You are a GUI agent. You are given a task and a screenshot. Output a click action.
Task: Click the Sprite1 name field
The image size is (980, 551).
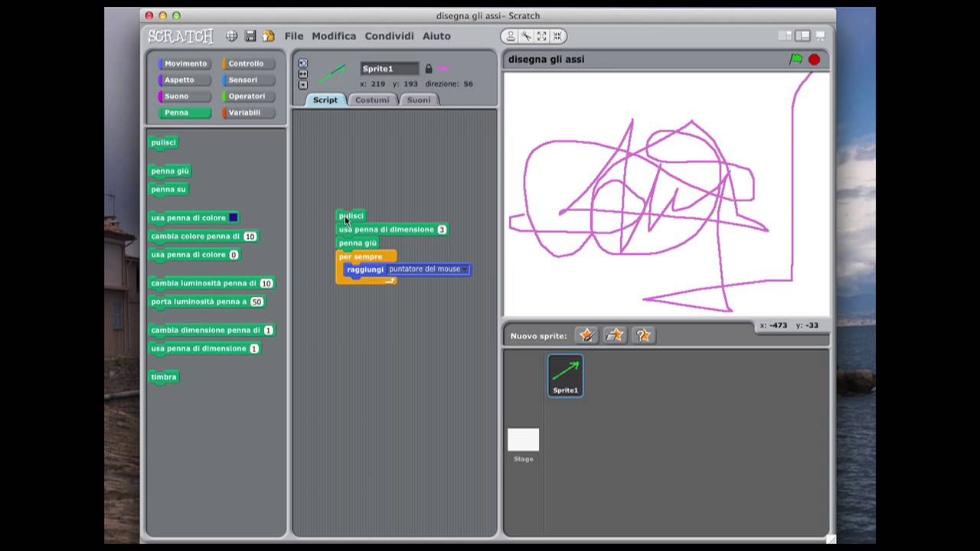point(390,69)
